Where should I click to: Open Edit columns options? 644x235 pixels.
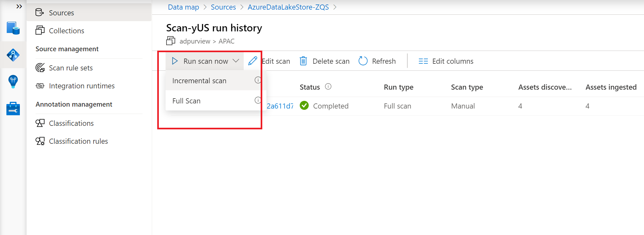coord(446,61)
